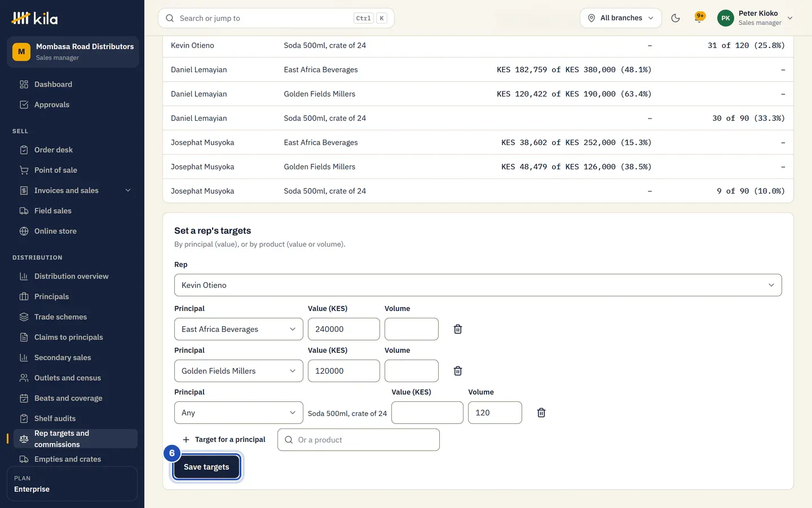
Task: Click the Mombasa Road Distributors M badge
Action: click(21, 52)
